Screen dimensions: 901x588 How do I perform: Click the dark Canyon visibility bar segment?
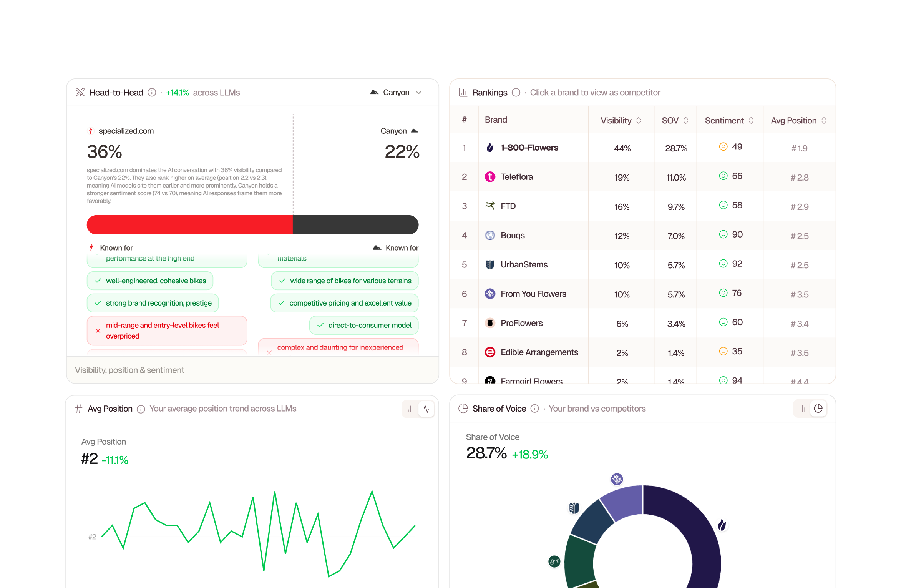pyautogui.click(x=355, y=225)
